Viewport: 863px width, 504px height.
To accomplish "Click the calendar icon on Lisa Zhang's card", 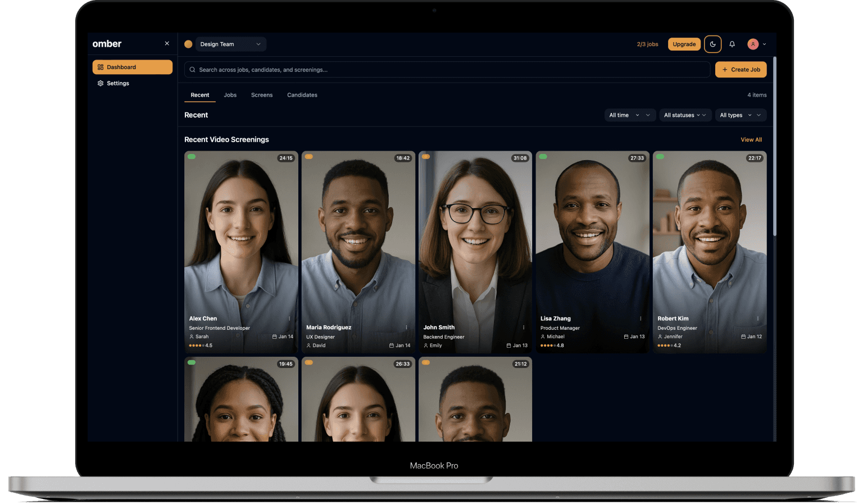I will (x=626, y=337).
